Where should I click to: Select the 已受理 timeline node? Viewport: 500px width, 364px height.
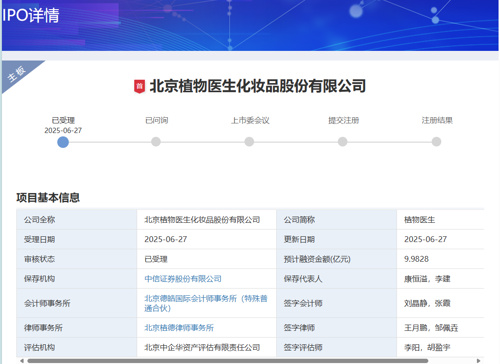click(63, 142)
